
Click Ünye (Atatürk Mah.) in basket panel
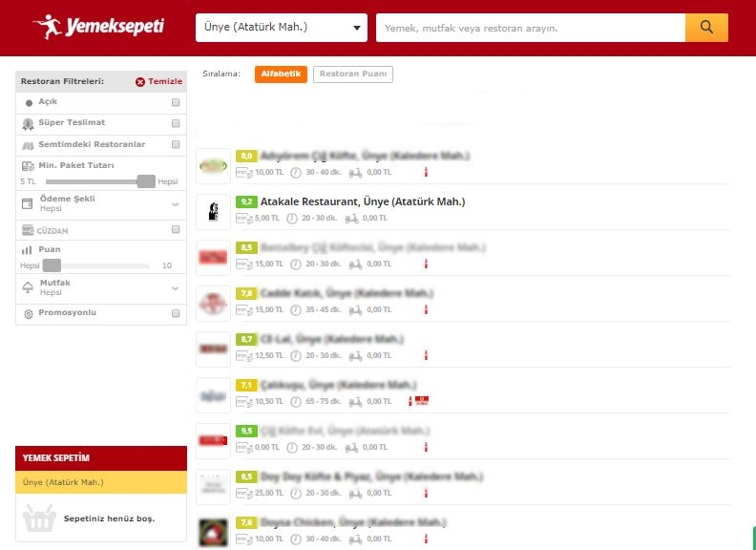click(63, 482)
